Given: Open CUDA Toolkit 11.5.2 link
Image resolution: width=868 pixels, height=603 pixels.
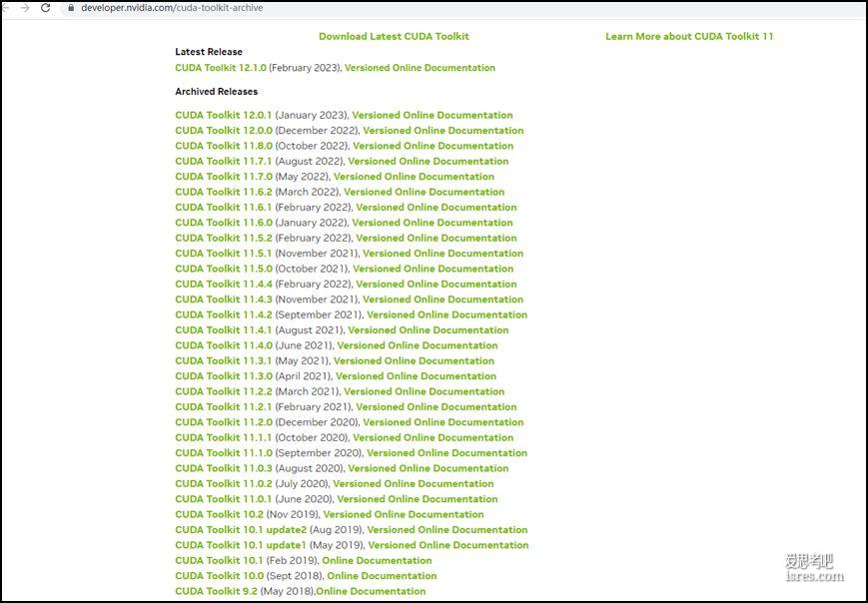Looking at the screenshot, I should [224, 238].
